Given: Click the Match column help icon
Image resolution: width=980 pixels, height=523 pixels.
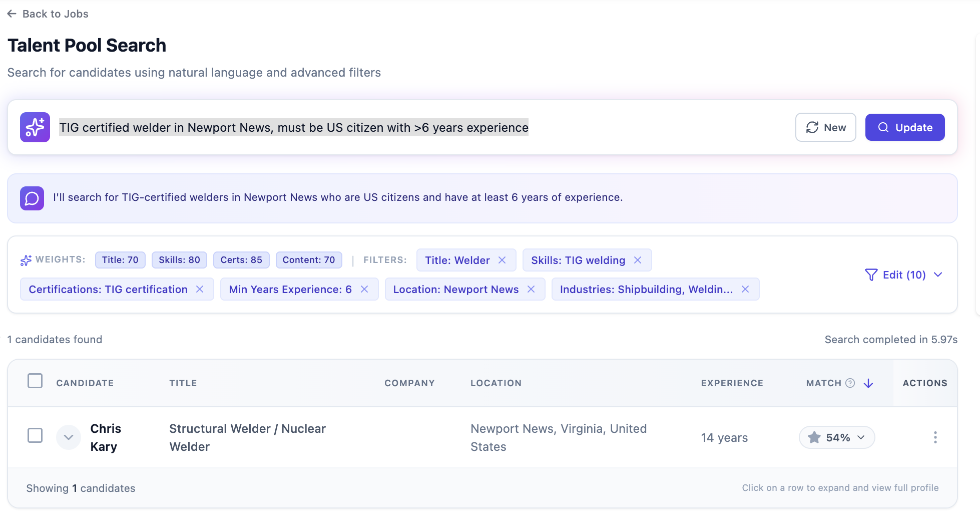Looking at the screenshot, I should tap(850, 383).
